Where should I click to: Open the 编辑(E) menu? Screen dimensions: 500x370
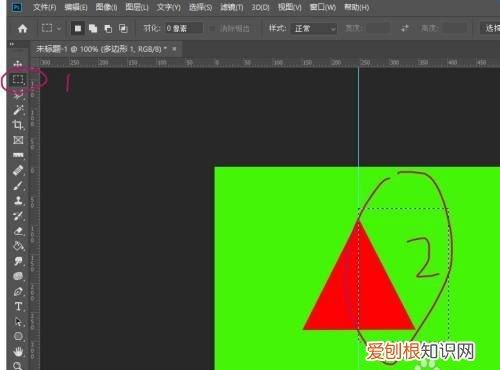point(76,7)
